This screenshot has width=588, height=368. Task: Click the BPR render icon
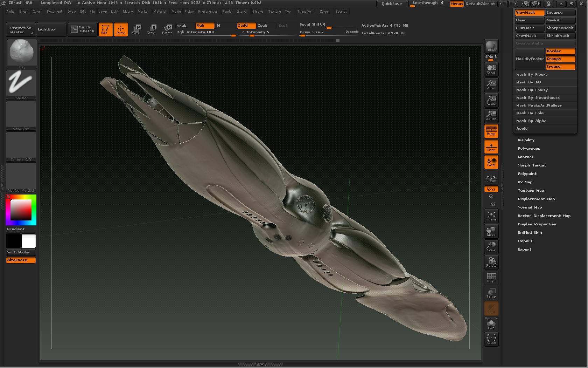(491, 46)
